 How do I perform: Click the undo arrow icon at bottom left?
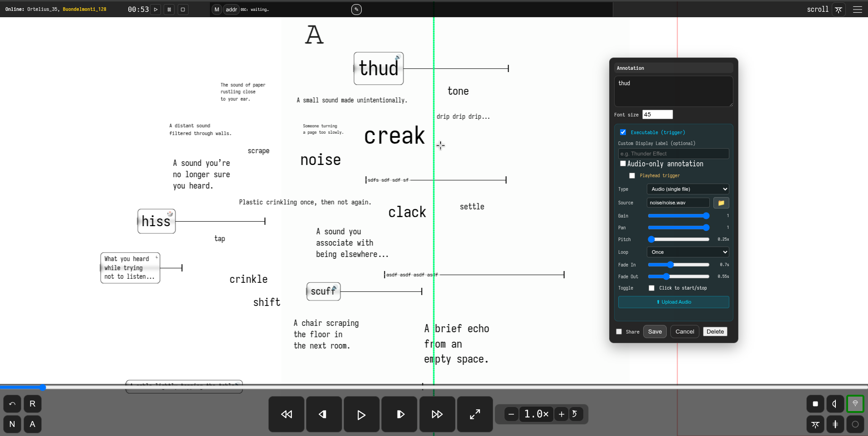pos(12,404)
